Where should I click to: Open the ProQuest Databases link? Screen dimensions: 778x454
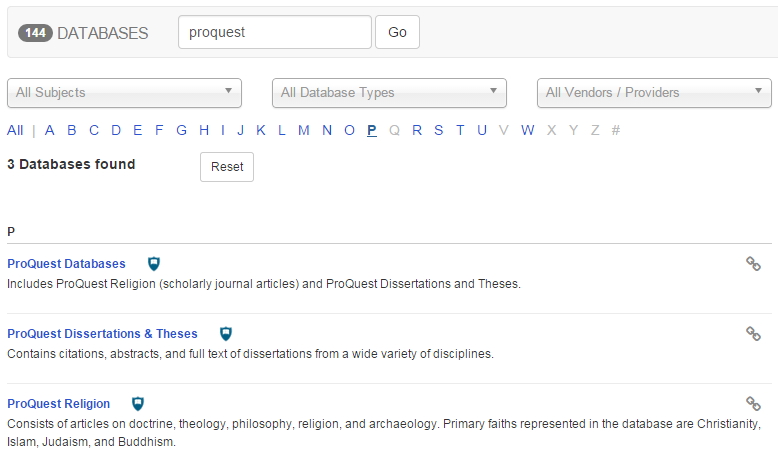66,263
